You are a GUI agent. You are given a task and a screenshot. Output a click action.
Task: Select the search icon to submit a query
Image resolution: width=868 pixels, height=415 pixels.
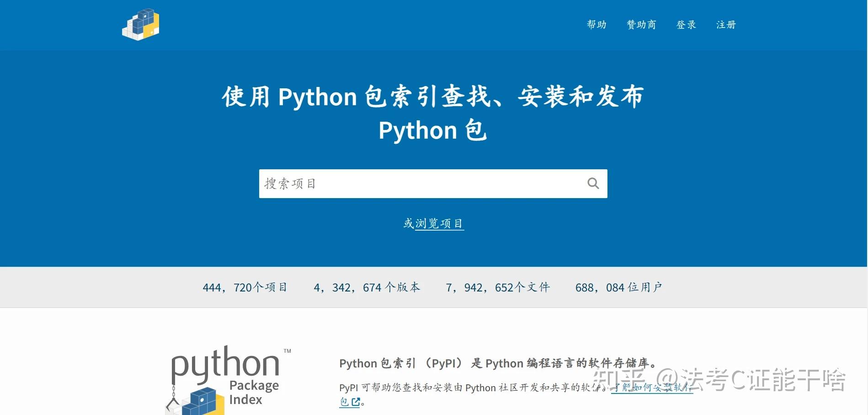(x=593, y=183)
